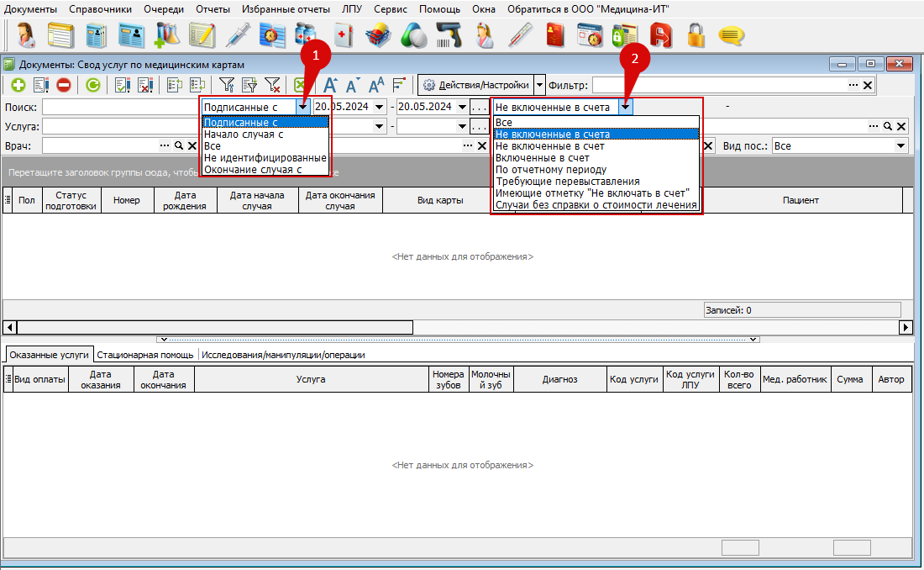924x570 pixels.
Task: Open arrow next to Действия/Настройки button
Action: coord(540,86)
